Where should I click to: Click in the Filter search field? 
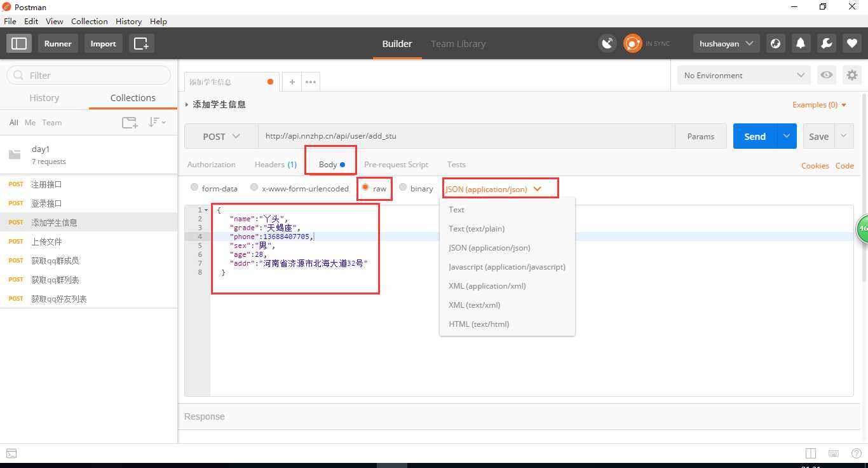[89, 75]
